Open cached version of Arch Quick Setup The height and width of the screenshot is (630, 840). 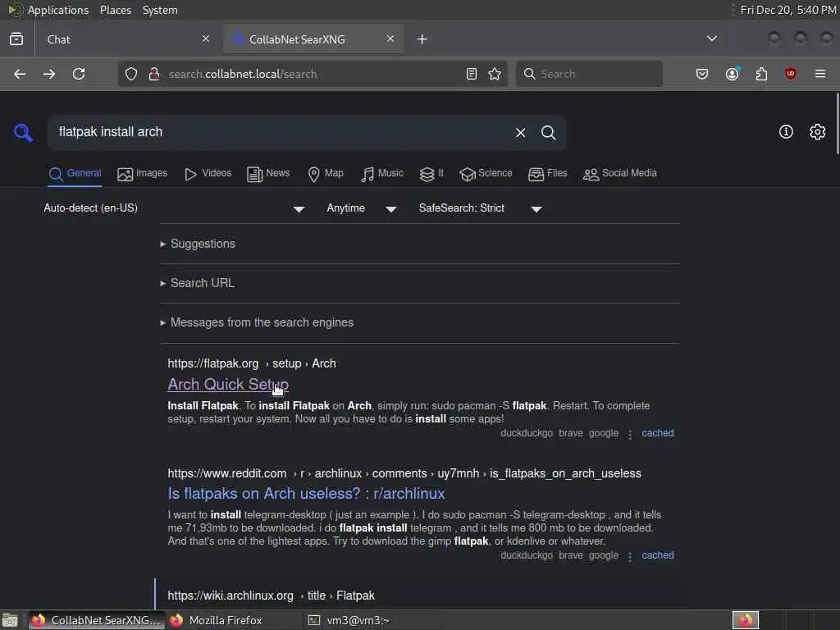658,433
